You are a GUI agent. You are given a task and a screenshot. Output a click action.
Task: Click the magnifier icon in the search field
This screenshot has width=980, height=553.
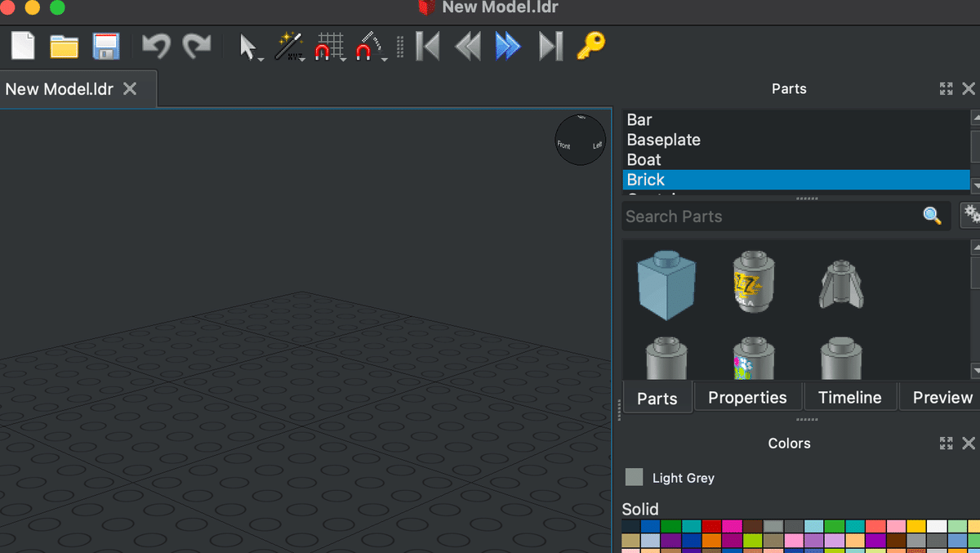(932, 216)
